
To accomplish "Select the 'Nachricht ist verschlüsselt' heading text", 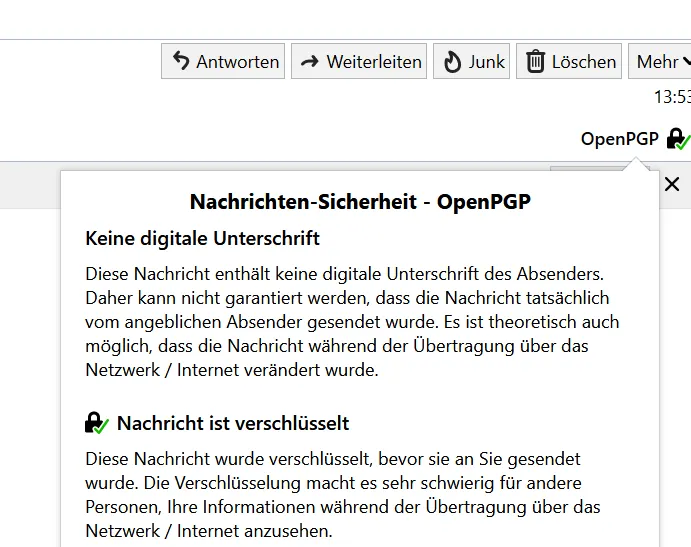I will (233, 423).
